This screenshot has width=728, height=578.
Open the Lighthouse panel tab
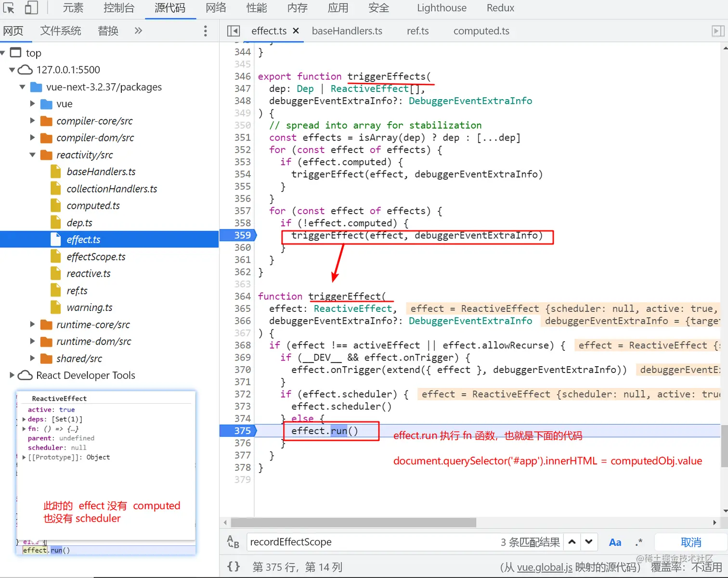pyautogui.click(x=442, y=8)
